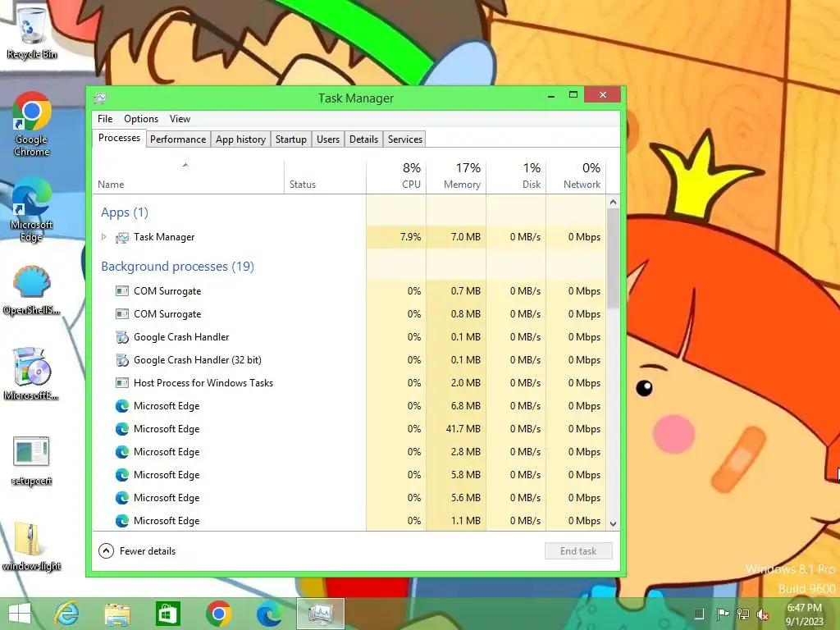Open Google Chrome desktop shortcut

click(32, 125)
